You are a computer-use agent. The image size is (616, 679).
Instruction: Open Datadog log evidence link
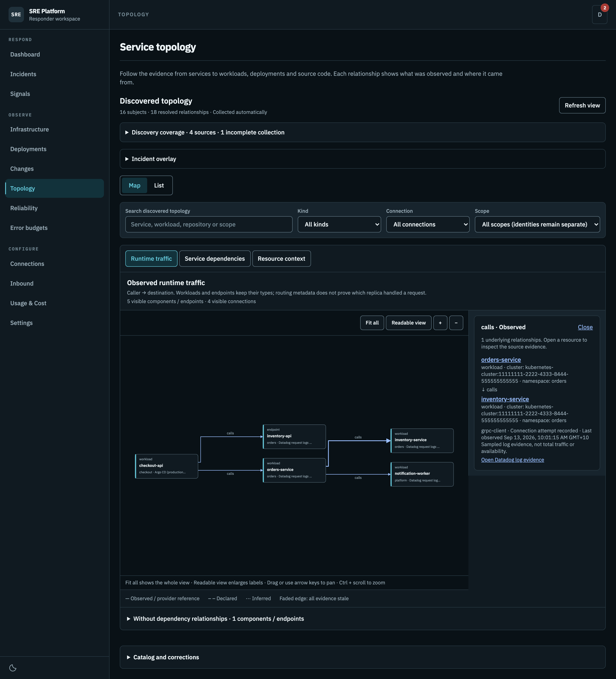click(512, 460)
